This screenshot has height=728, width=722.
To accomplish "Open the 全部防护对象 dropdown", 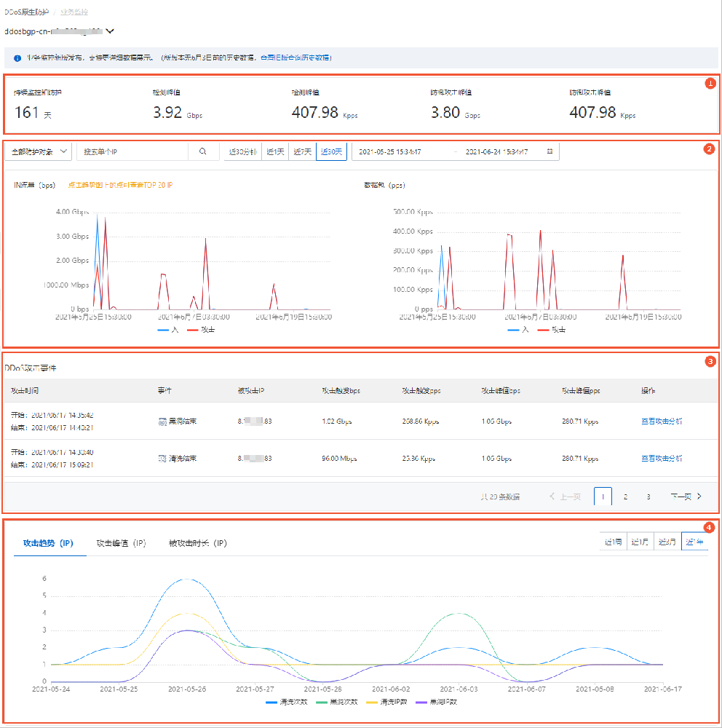I will (x=39, y=151).
